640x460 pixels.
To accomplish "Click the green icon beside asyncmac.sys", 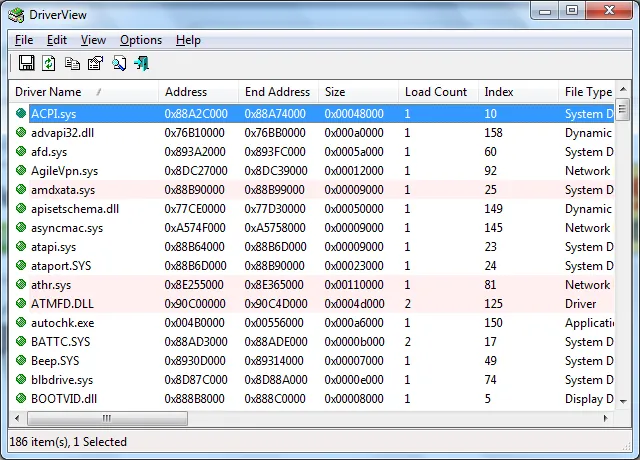I will [21, 227].
